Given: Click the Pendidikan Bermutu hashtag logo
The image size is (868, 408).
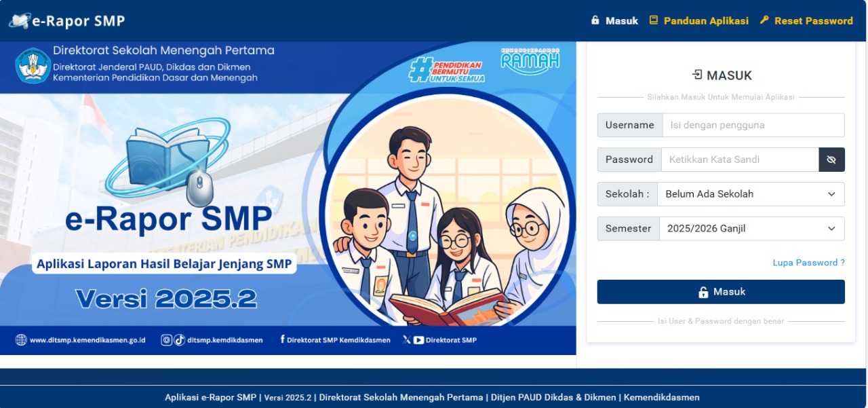Looking at the screenshot, I should click(447, 69).
